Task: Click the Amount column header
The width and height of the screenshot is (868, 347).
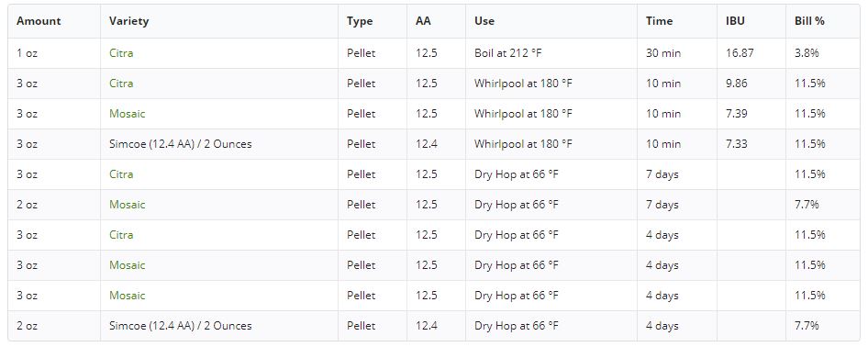Action: coord(39,21)
